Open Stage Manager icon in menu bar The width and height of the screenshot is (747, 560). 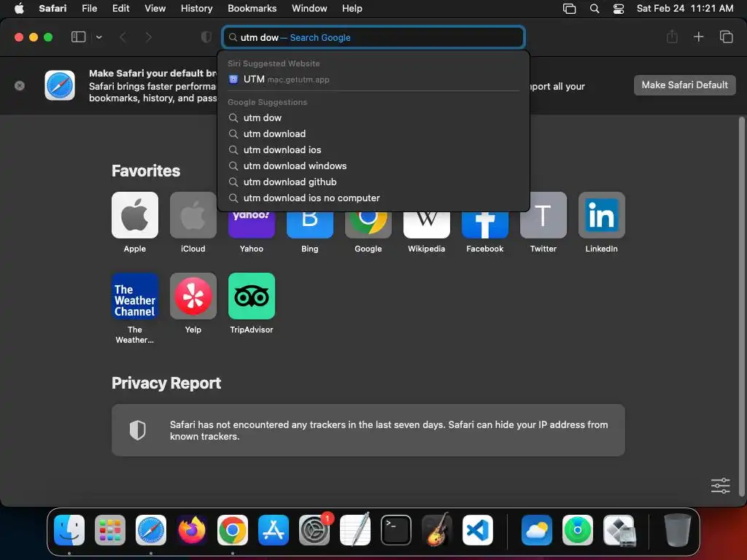pyautogui.click(x=569, y=8)
